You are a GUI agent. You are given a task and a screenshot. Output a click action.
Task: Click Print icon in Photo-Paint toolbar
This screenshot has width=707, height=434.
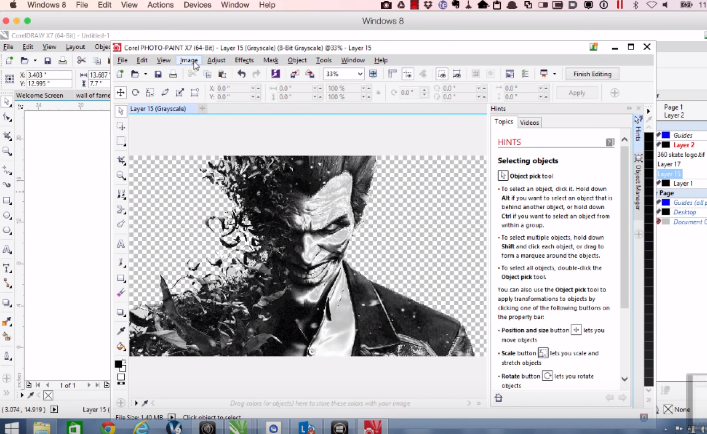(173, 74)
